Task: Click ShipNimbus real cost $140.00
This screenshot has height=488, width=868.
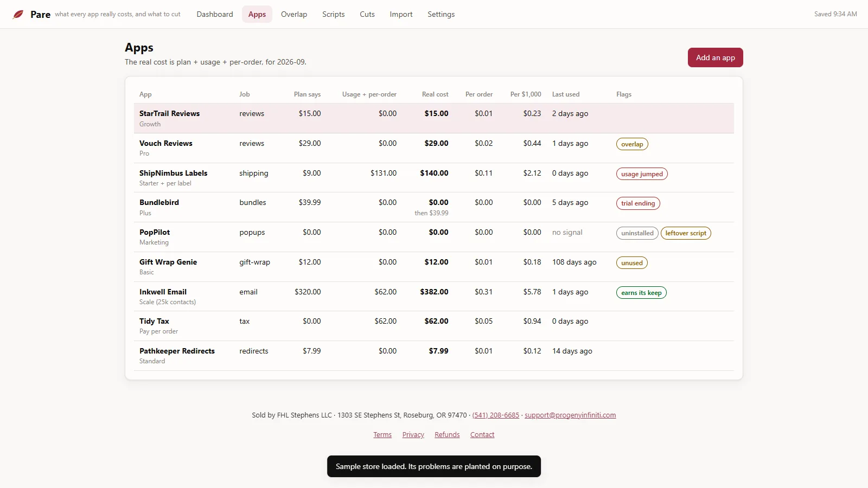Action: pyautogui.click(x=434, y=173)
